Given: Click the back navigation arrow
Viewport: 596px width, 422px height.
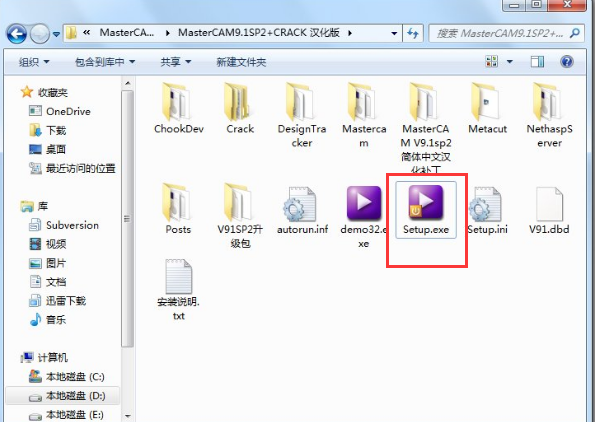Looking at the screenshot, I should (x=16, y=34).
